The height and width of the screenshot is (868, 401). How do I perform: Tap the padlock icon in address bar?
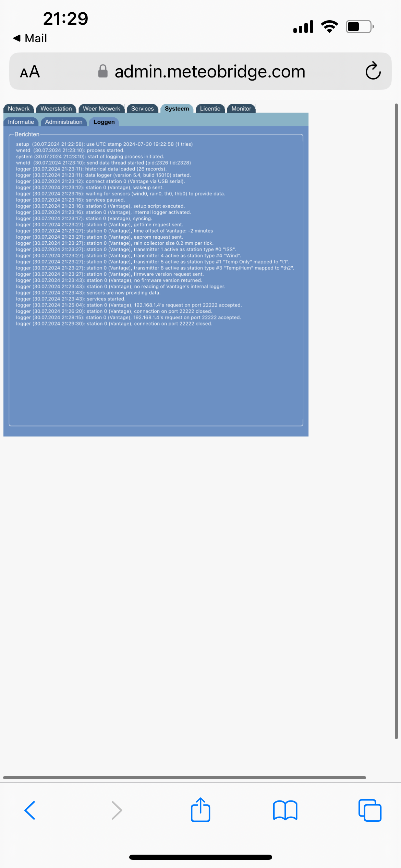pos(103,71)
